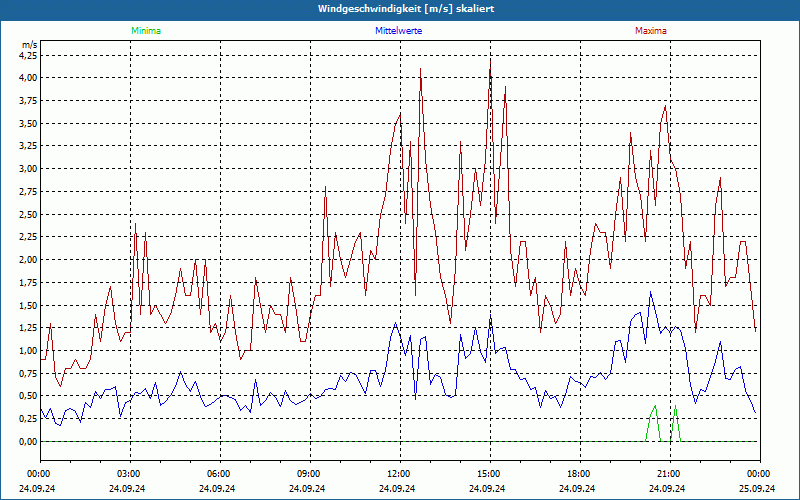The height and width of the screenshot is (500, 800).
Task: Click the 09:00 time axis label
Action: click(309, 474)
